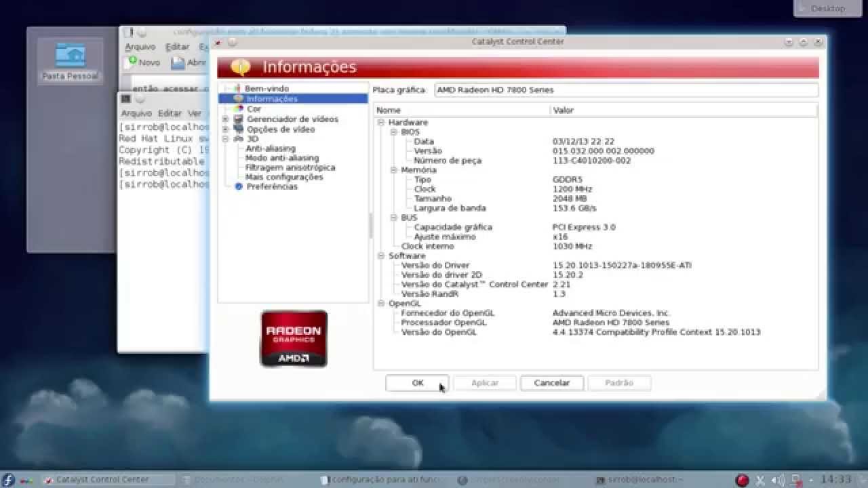The width and height of the screenshot is (868, 488).
Task: Collapse the 3D tree node
Action: point(225,139)
